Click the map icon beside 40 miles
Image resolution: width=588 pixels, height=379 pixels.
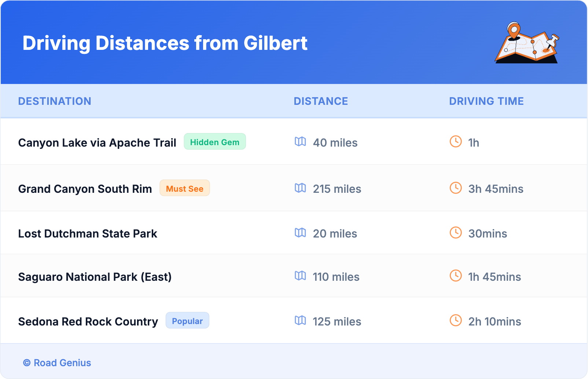tap(300, 141)
